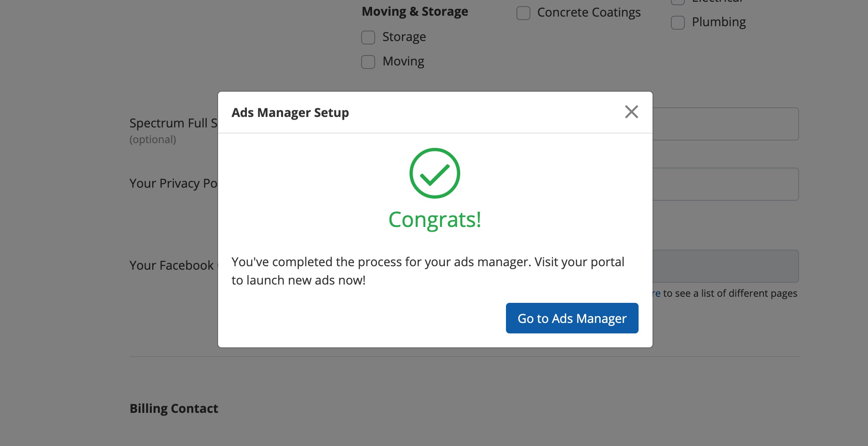Check the Concrete Coatings box
The image size is (868, 446).
click(523, 13)
